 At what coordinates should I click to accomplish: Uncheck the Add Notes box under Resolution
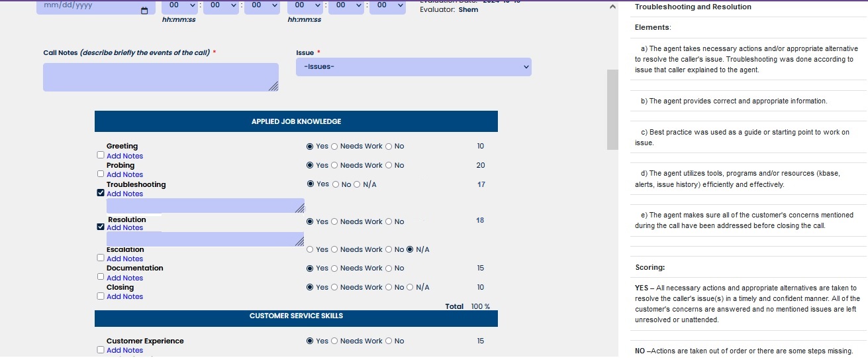click(x=100, y=227)
